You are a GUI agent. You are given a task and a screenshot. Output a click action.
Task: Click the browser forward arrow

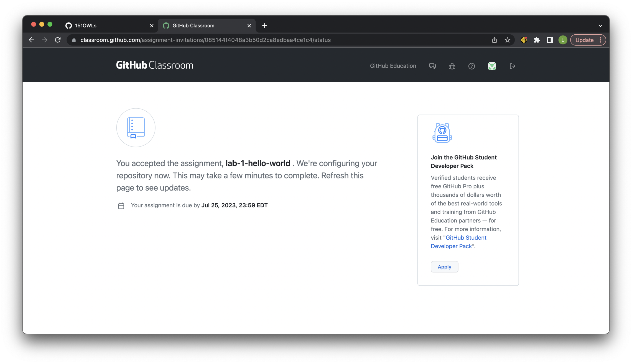pos(44,40)
